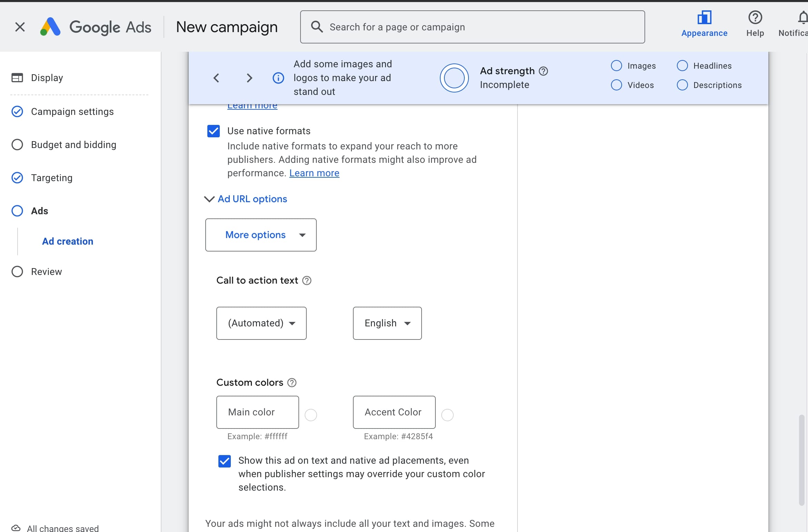This screenshot has width=808, height=532.
Task: Click the Google Ads logo
Action: (96, 27)
